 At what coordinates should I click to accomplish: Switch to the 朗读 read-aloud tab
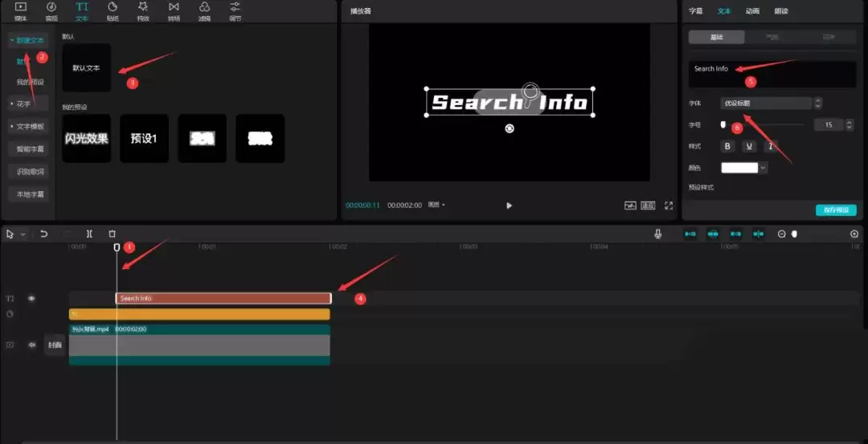point(780,11)
